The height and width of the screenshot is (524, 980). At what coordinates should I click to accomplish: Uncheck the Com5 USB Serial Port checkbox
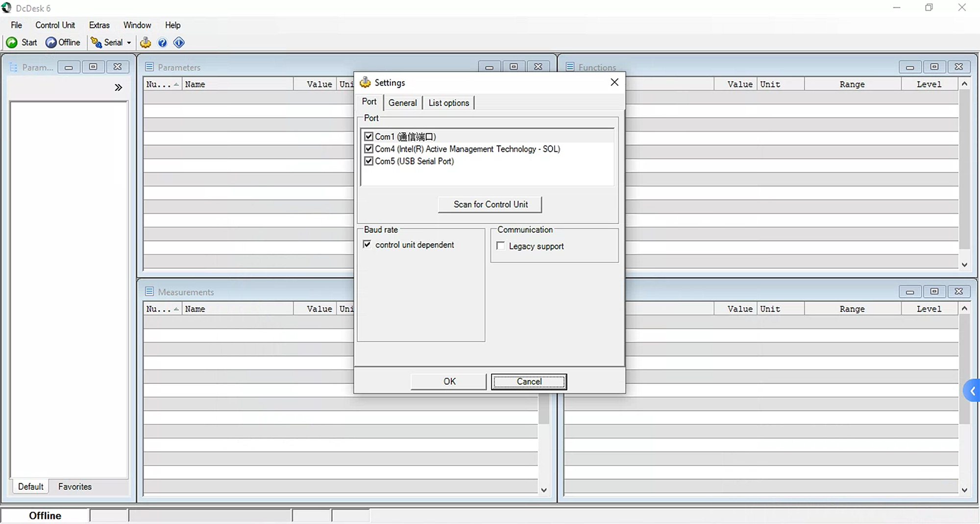[x=369, y=161]
